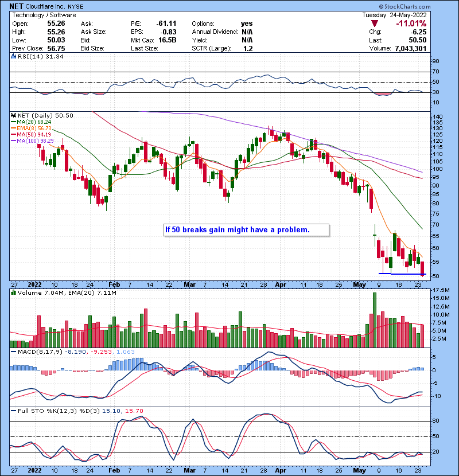Click the 17.5M label on the volume axis
This screenshot has width=459, height=476.
pos(441,290)
